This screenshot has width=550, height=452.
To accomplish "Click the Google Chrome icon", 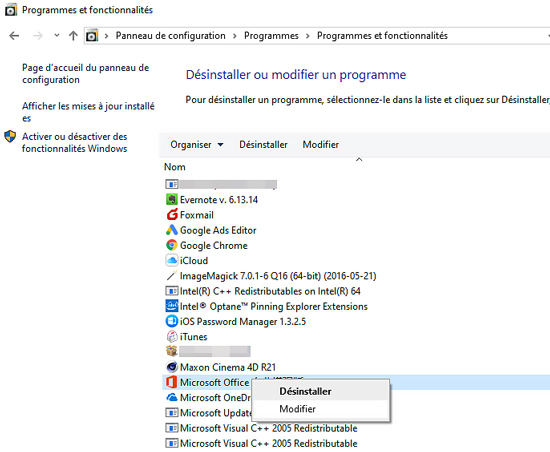I will coord(172,245).
